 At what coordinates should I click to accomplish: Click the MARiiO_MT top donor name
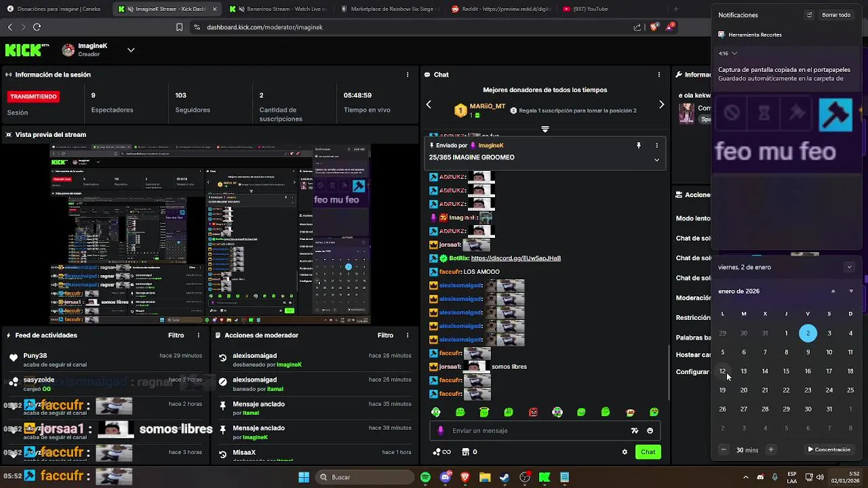[x=488, y=106]
